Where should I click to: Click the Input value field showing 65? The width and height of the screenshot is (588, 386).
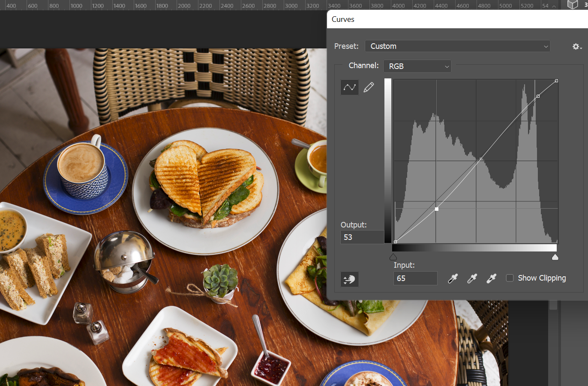point(415,278)
